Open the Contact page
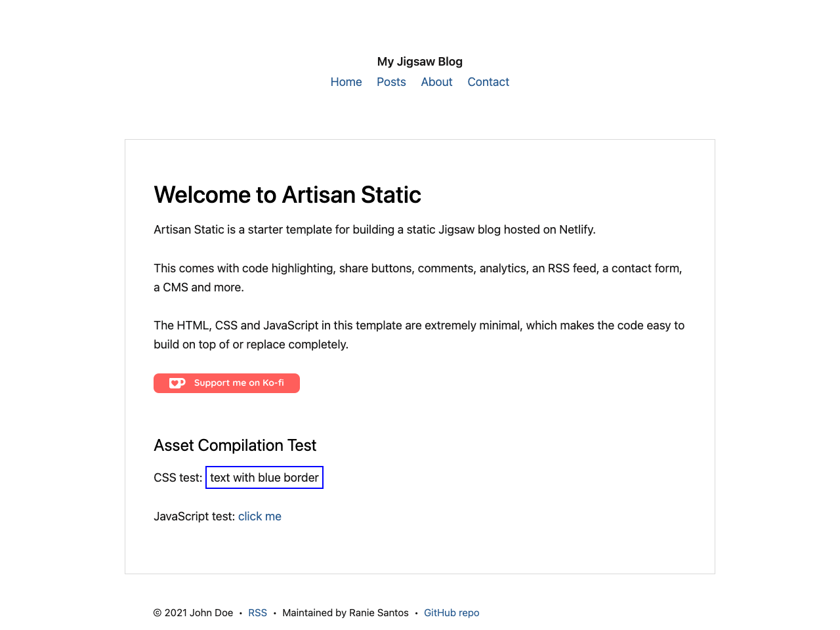Screen dimensions: 840x630 pyautogui.click(x=488, y=81)
